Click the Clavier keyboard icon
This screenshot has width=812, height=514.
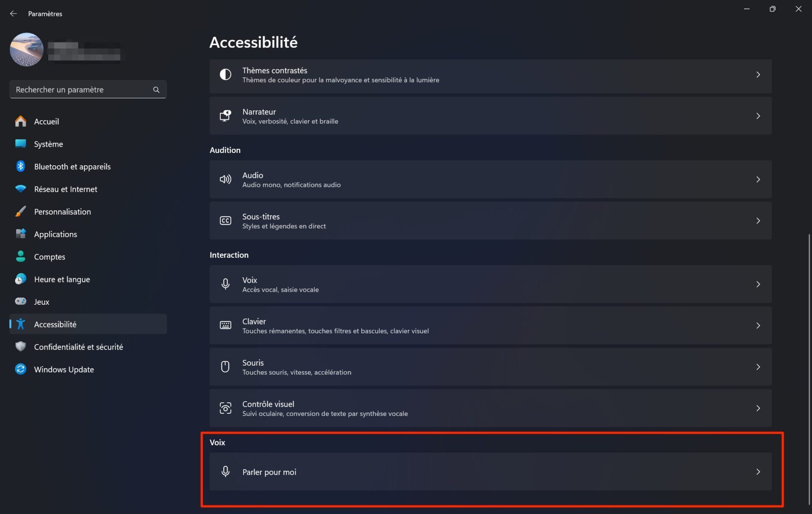point(225,325)
